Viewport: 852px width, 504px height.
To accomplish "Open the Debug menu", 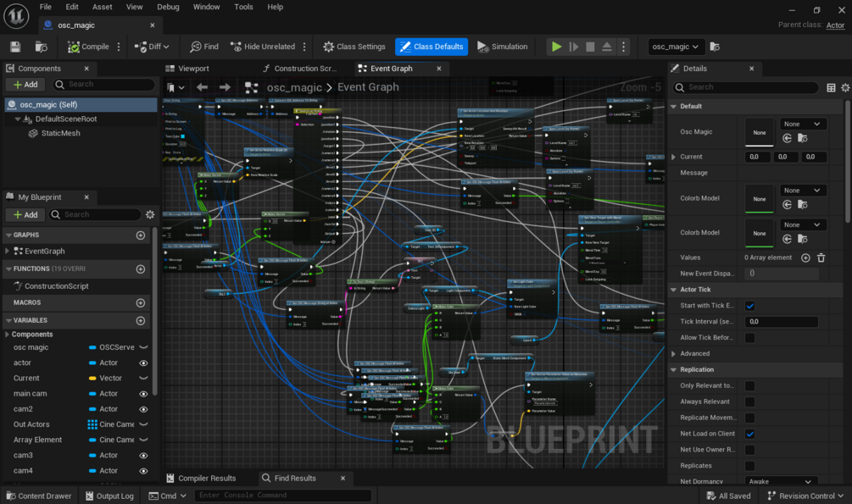I will coord(168,7).
